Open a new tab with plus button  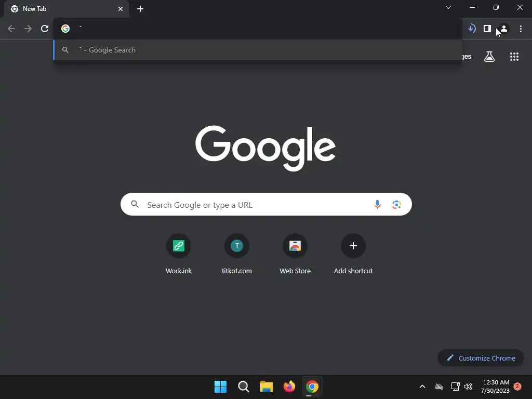point(140,9)
